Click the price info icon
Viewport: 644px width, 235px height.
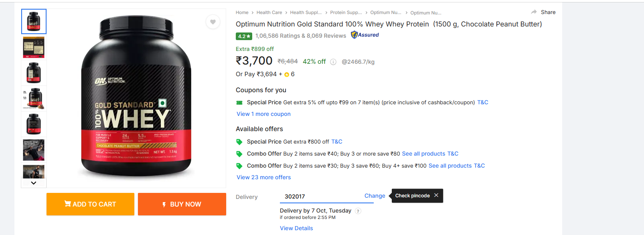pyautogui.click(x=333, y=62)
